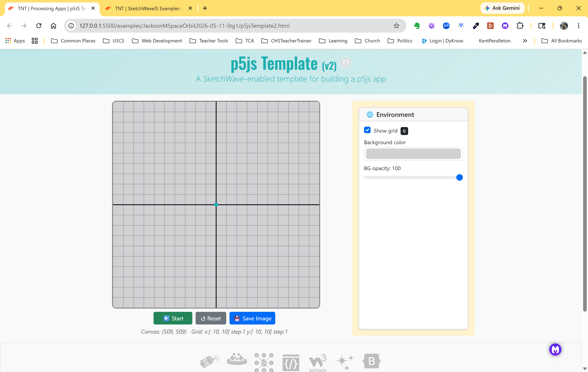Open the USCS bookmark folder

click(114, 41)
